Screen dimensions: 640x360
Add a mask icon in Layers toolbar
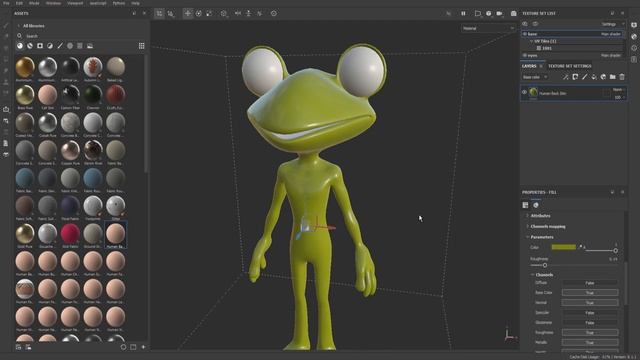[575, 77]
